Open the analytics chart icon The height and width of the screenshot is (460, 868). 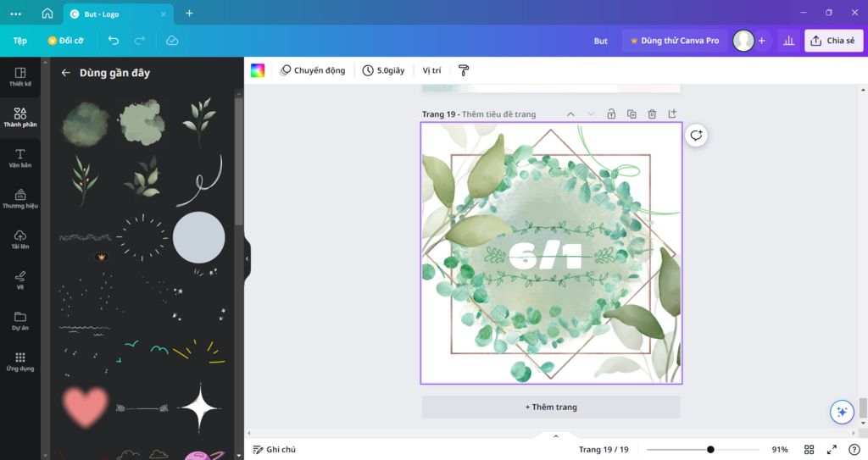pos(789,41)
